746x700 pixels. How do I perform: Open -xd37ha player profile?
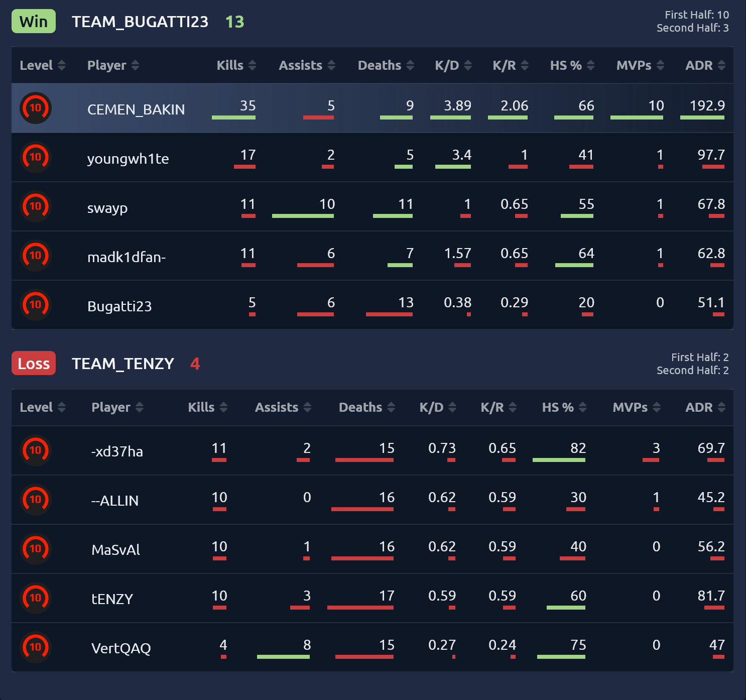tap(117, 451)
